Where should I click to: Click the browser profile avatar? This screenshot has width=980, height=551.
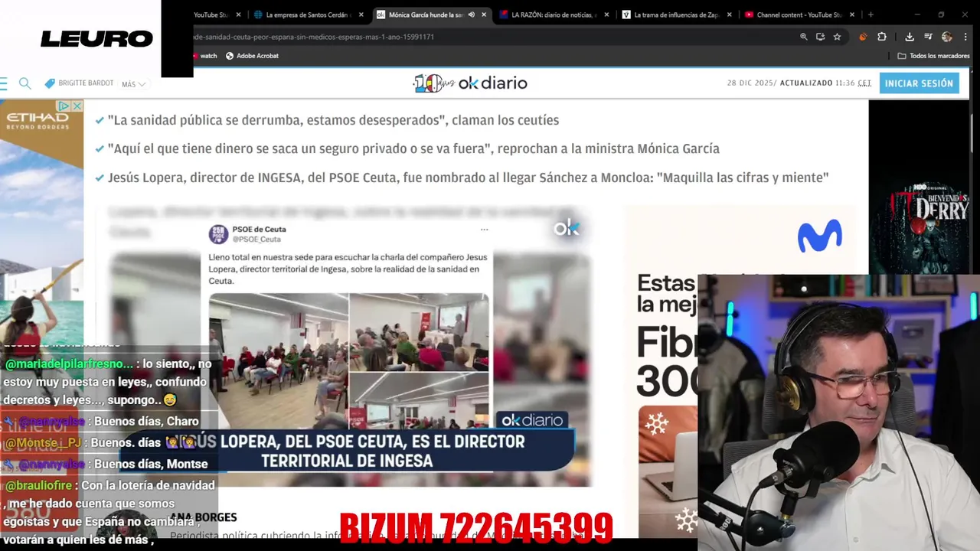(947, 37)
